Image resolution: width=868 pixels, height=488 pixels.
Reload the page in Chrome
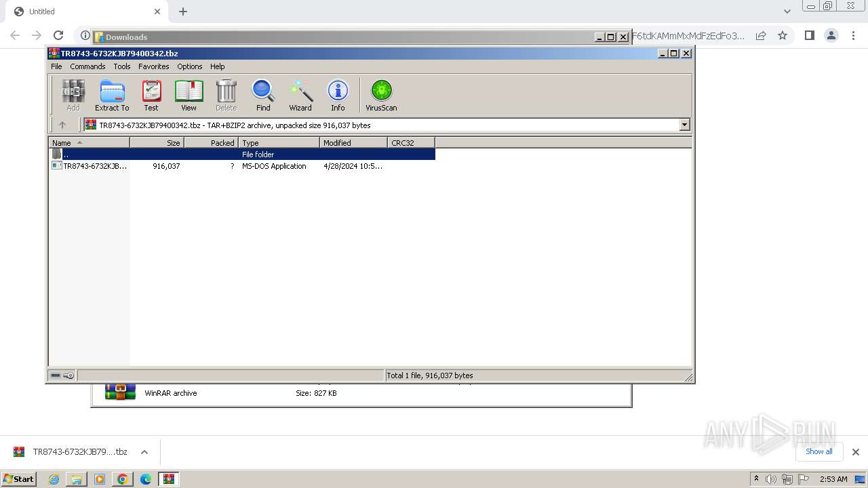pos(58,35)
